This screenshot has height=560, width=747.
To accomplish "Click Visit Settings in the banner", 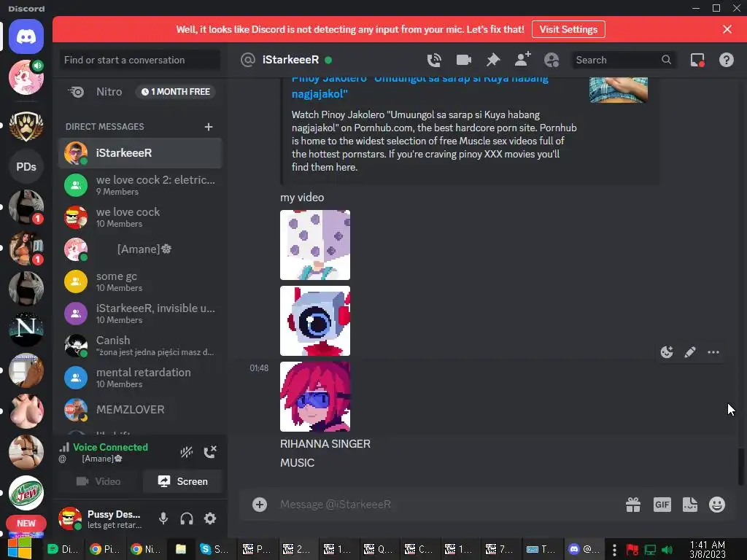I will [568, 29].
